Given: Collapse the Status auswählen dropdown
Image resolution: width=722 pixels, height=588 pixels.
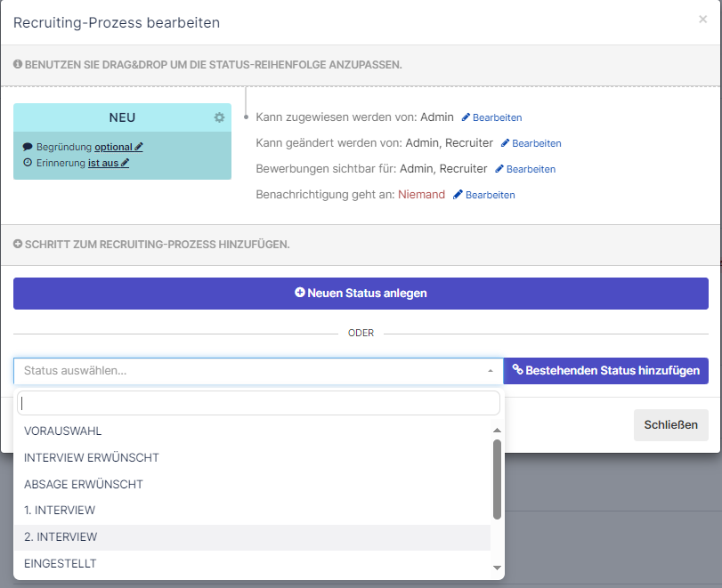Looking at the screenshot, I should click(x=490, y=371).
